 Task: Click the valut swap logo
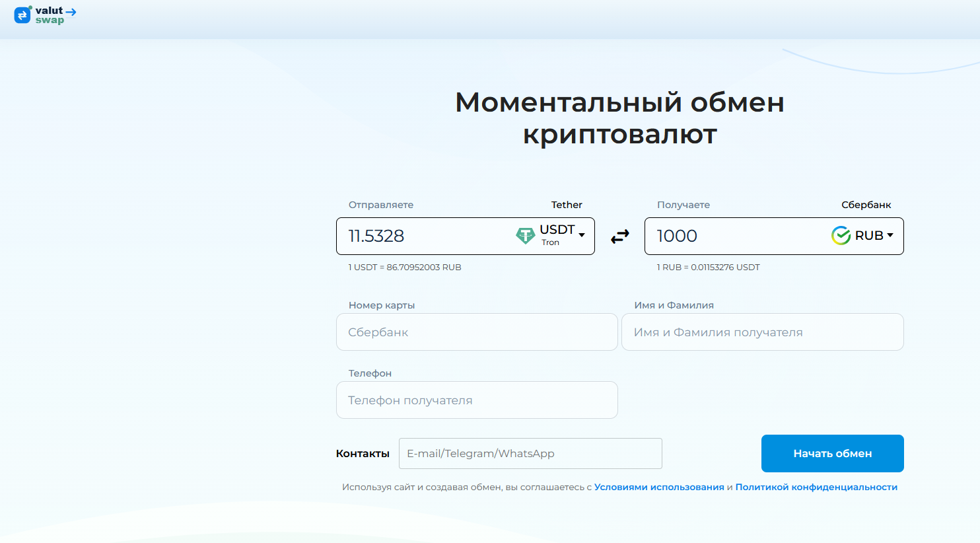45,15
